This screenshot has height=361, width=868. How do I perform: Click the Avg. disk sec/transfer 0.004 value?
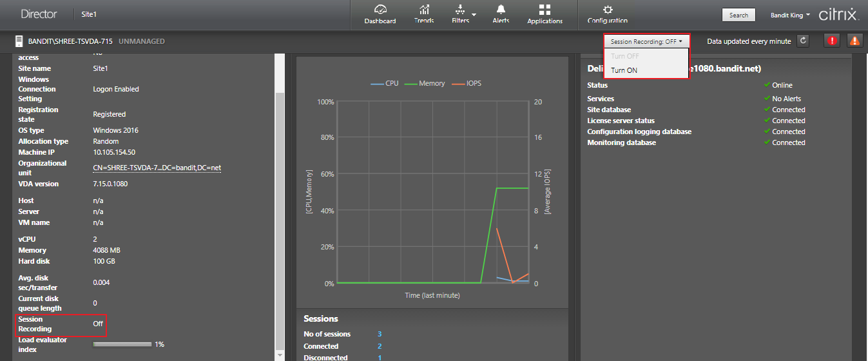click(x=101, y=282)
